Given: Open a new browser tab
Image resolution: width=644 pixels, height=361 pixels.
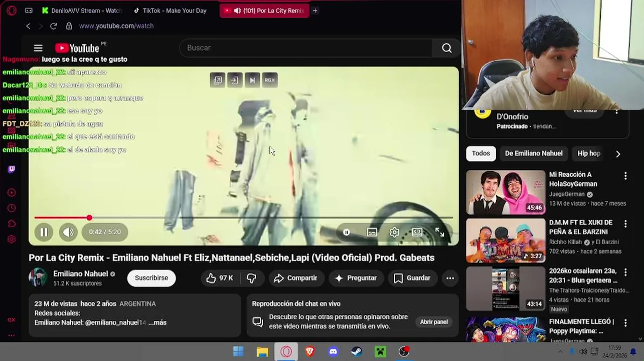Looking at the screenshot, I should (x=315, y=11).
